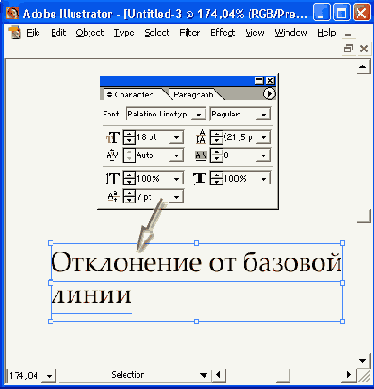The height and width of the screenshot is (389, 374).
Task: Open the tracking 0 dropdown
Action: (264, 155)
